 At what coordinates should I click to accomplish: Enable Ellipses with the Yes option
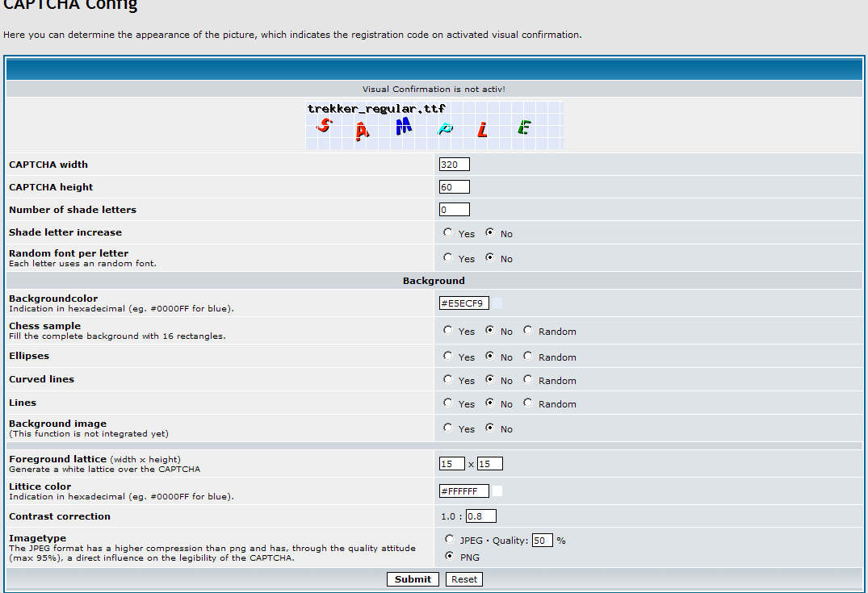(448, 357)
